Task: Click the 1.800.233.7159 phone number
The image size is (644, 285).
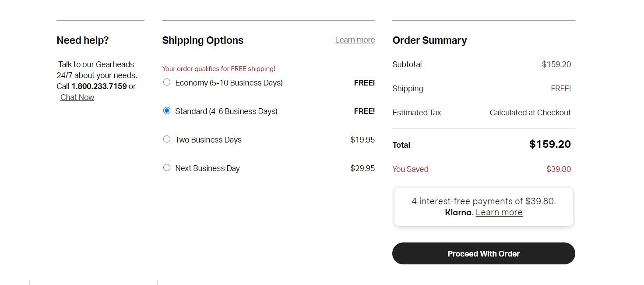Action: tap(99, 86)
